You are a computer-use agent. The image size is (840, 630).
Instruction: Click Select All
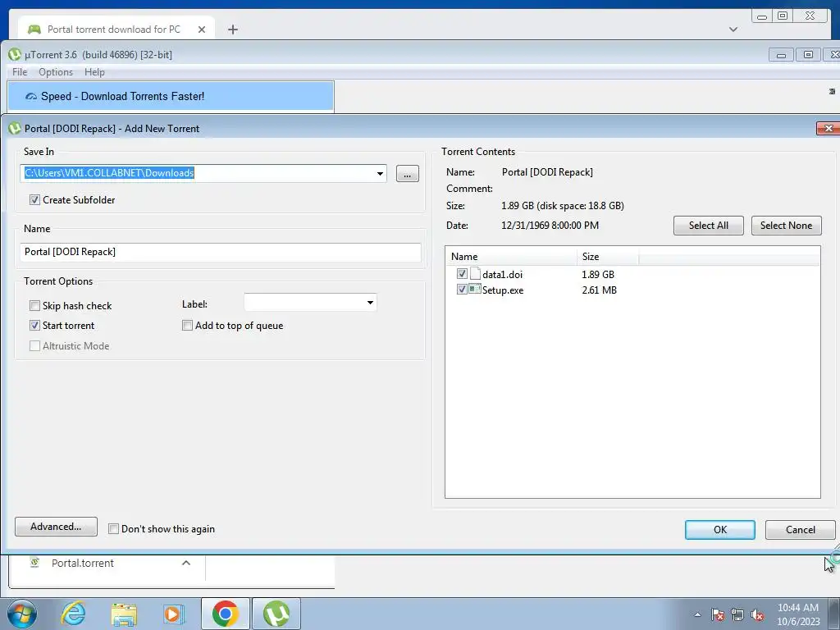tap(708, 226)
